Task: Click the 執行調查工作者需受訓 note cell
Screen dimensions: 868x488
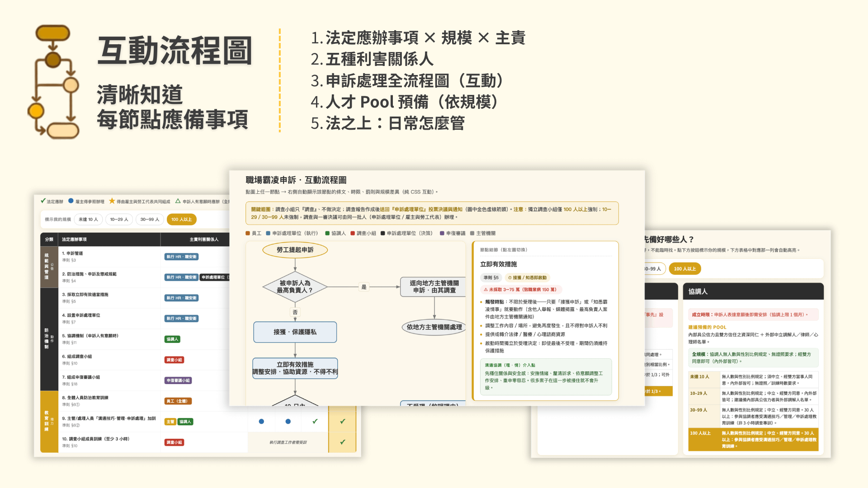Action: coord(288,442)
